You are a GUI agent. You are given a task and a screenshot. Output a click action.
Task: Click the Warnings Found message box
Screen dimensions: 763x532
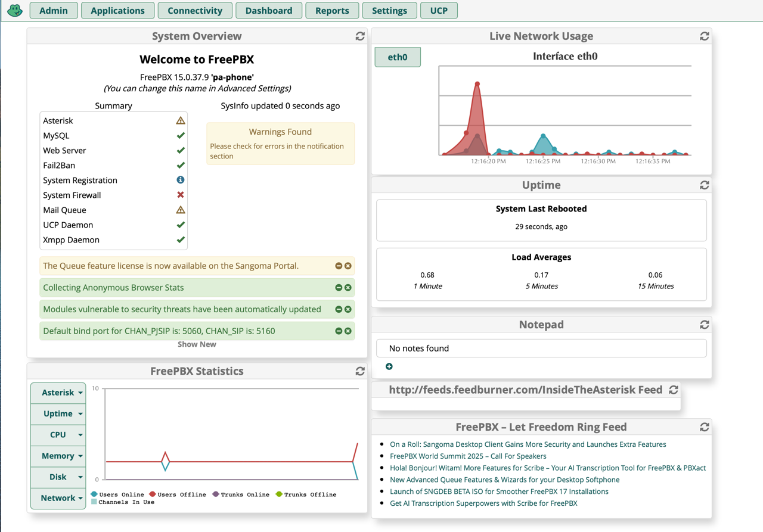point(281,144)
